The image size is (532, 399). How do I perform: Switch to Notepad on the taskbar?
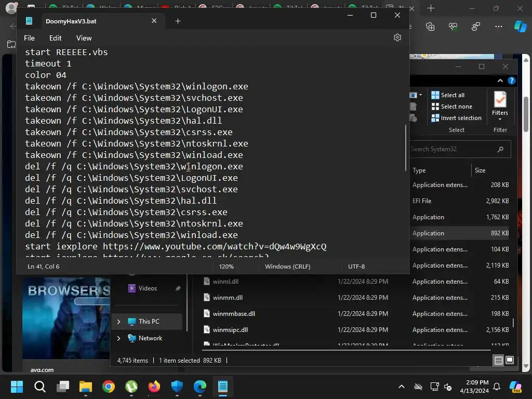tap(223, 387)
